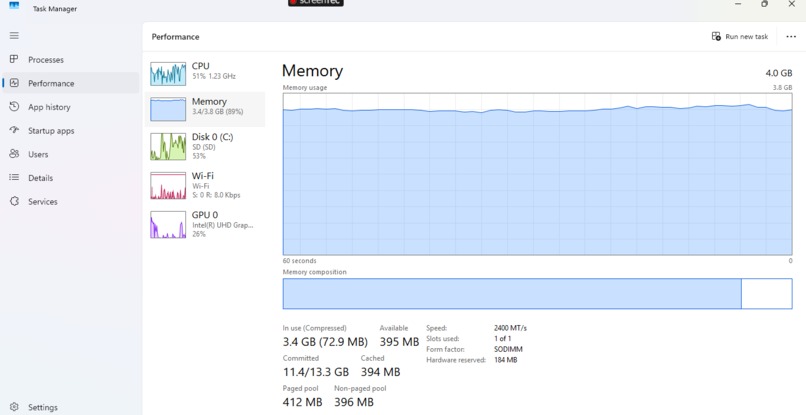This screenshot has height=415, width=806.
Task: Click the Cached 394 MB value
Action: pyautogui.click(x=380, y=372)
